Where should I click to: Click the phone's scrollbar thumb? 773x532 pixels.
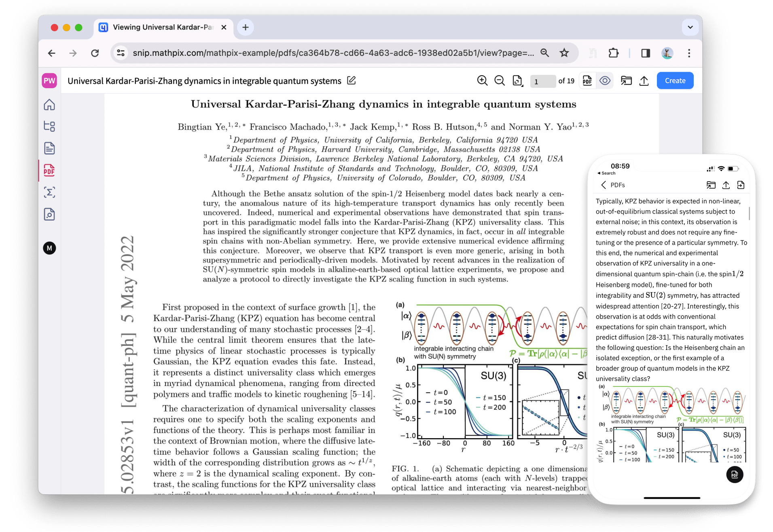click(749, 213)
